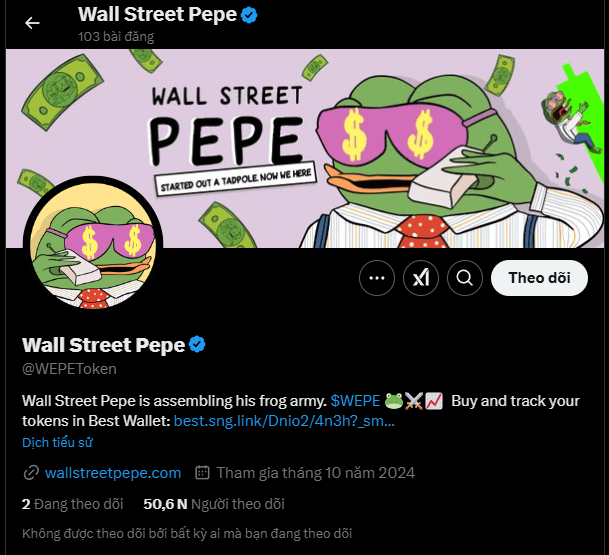Click the "Wall Street Pepe" header title
This screenshot has height=555, width=609.
coord(157,15)
